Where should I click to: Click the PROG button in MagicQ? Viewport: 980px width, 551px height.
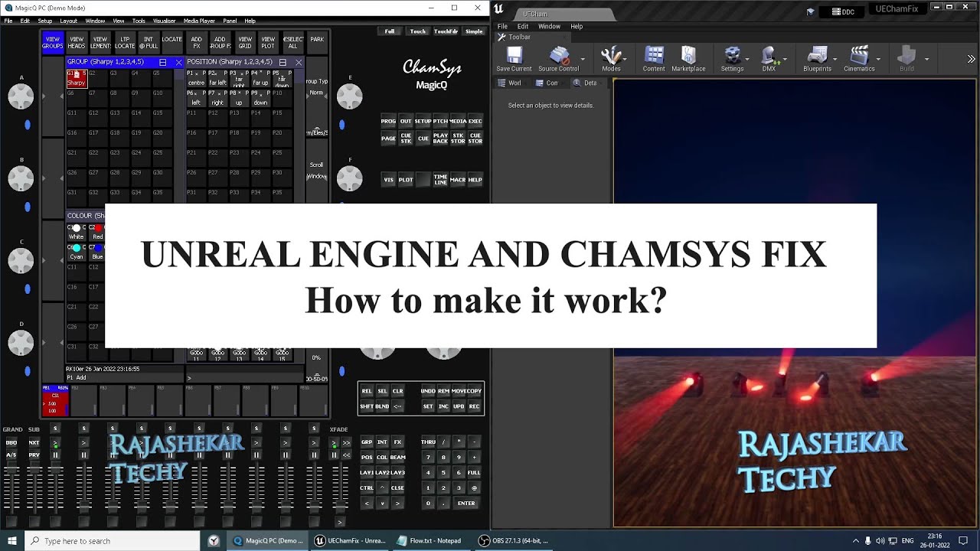388,121
